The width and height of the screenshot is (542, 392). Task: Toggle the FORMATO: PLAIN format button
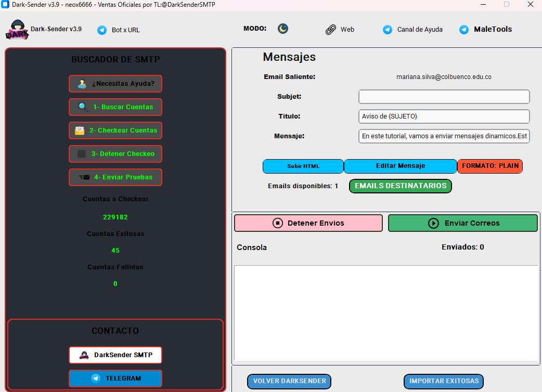[x=490, y=166]
